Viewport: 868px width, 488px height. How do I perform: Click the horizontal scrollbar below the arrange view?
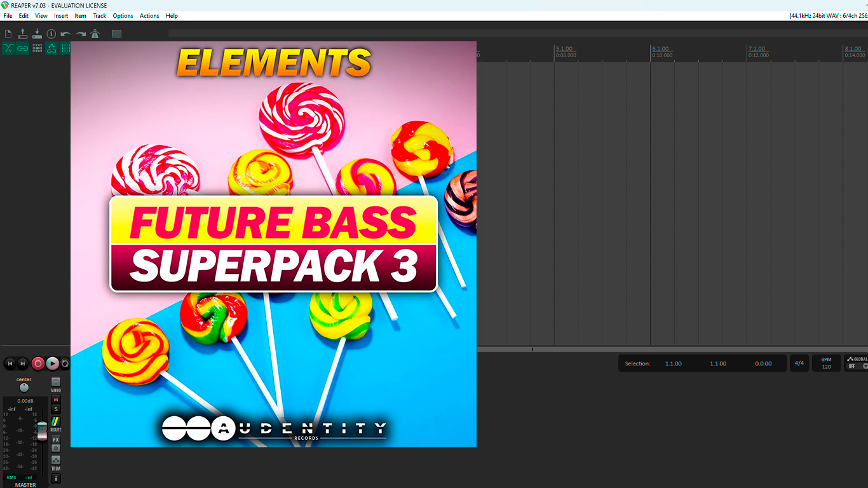pyautogui.click(x=672, y=349)
